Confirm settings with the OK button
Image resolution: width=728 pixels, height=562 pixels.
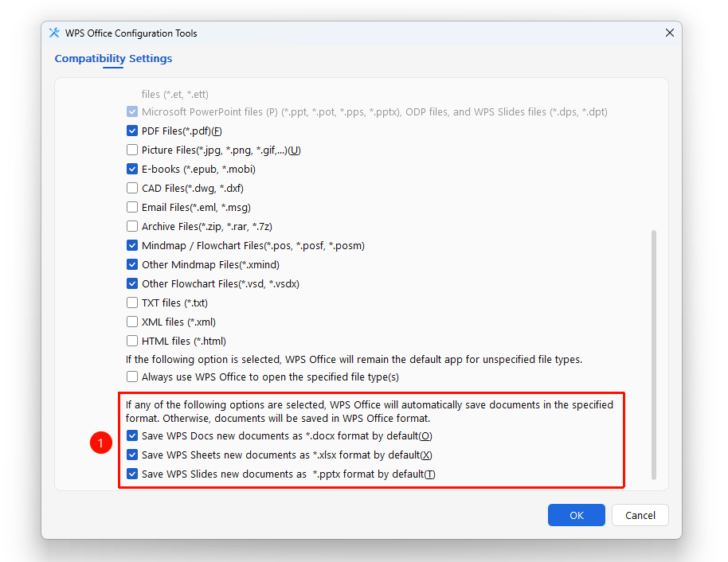click(576, 515)
